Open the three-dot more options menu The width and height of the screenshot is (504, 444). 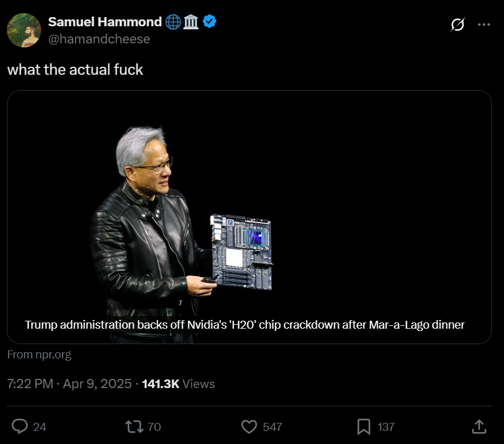tap(484, 25)
